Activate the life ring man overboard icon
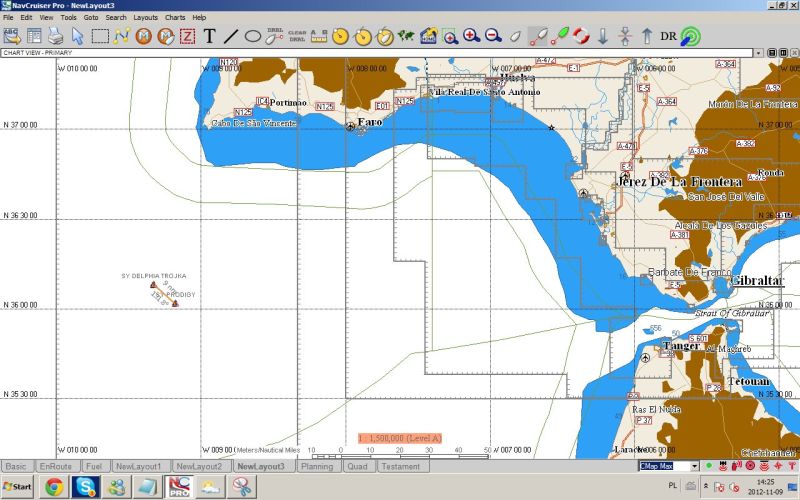The width and height of the screenshot is (800, 500). tap(581, 36)
